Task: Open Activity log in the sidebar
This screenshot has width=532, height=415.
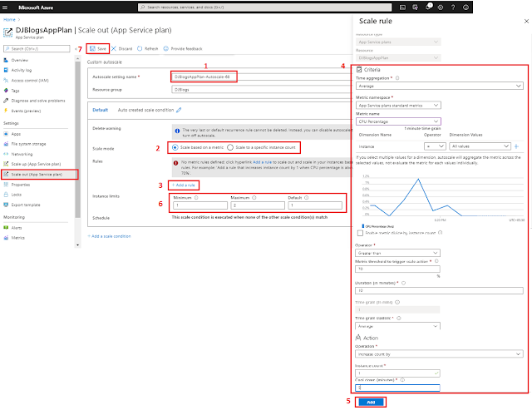Action: pos(21,70)
